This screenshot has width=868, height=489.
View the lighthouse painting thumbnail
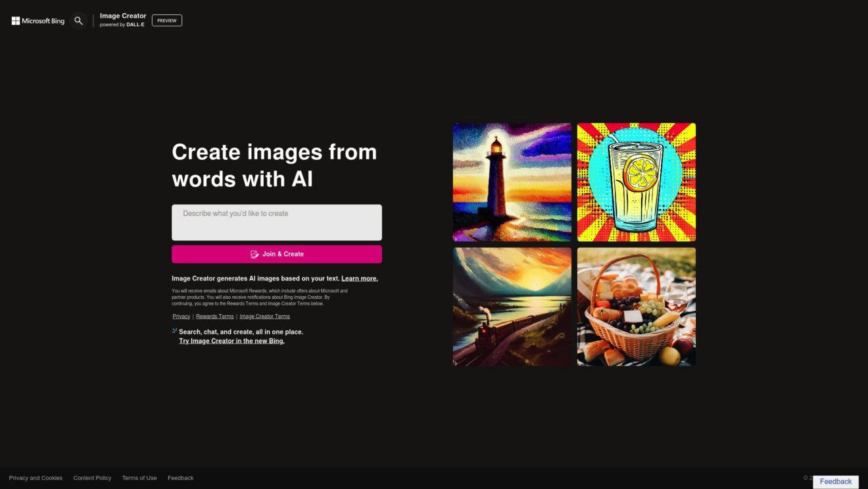[512, 182]
